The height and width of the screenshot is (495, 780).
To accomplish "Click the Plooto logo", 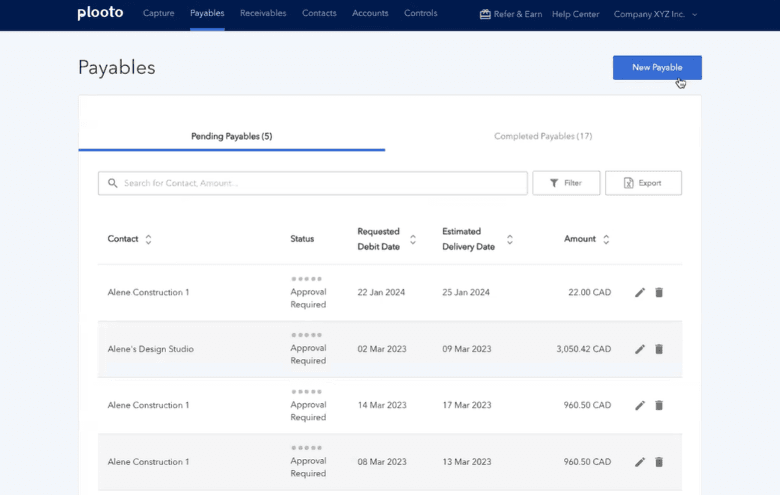I will tap(98, 14).
